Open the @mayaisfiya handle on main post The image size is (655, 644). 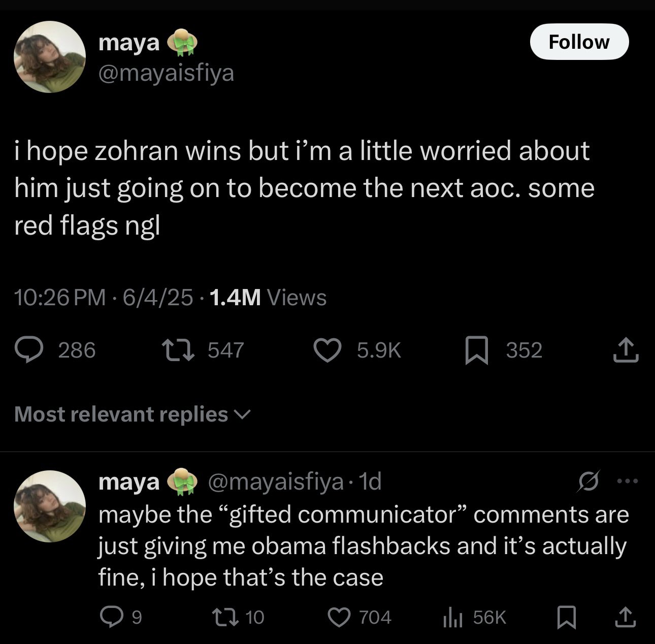166,73
